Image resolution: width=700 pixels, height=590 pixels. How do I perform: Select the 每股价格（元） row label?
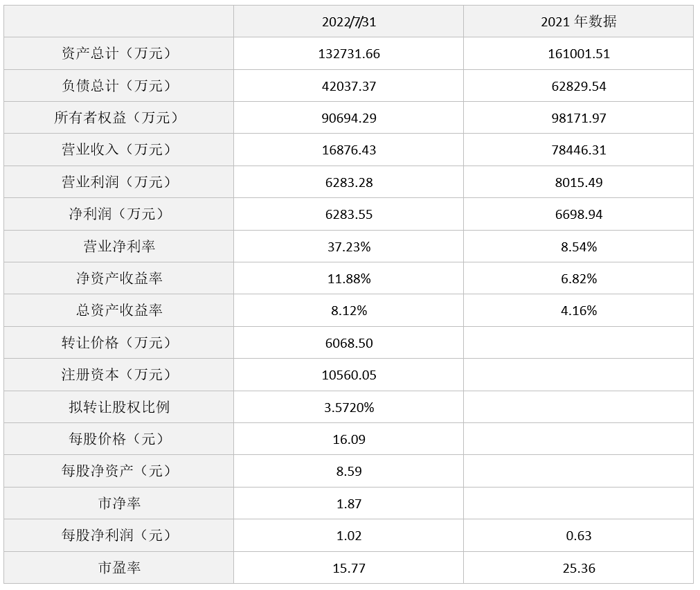tap(118, 439)
